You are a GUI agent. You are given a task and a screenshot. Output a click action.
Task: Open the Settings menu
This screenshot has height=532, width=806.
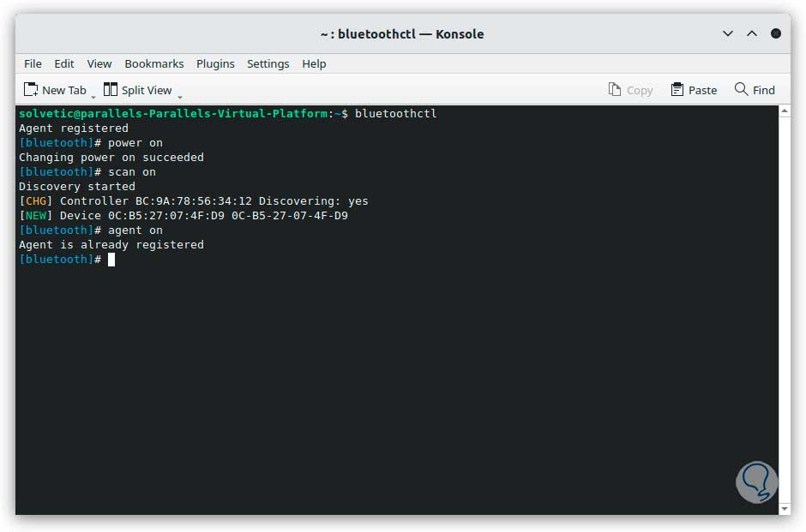click(x=268, y=63)
